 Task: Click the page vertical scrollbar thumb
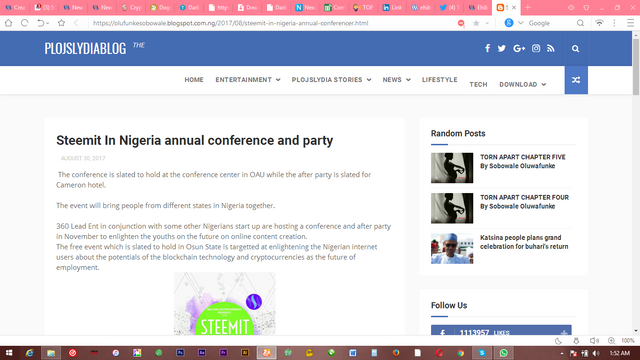[636, 67]
